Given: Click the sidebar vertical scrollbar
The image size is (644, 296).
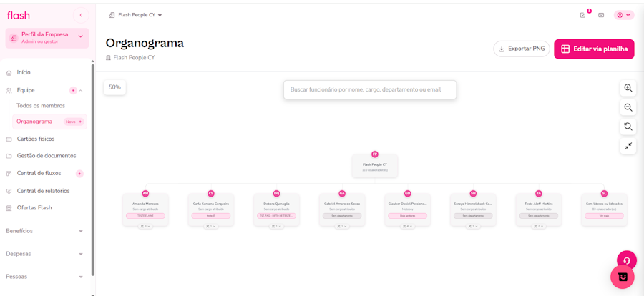Looking at the screenshot, I should pos(93,169).
